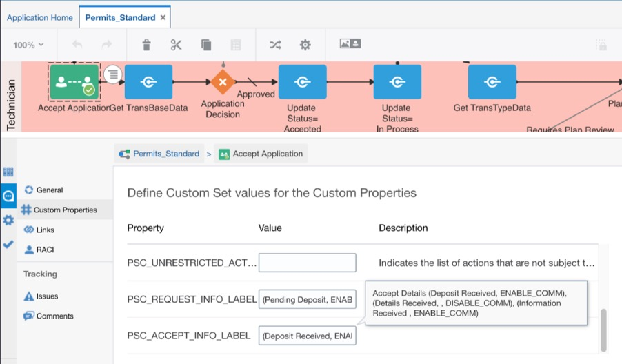This screenshot has height=364, width=622.
Task: Click the shuffle arrows toolbar icon
Action: pos(275,45)
